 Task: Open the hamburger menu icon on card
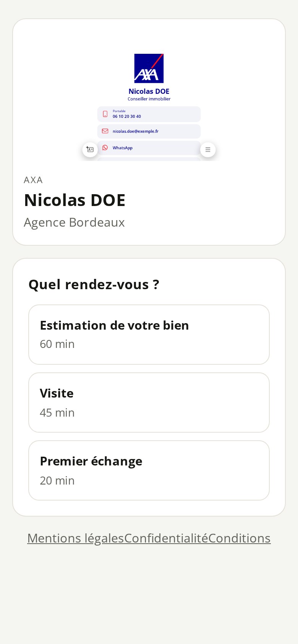click(208, 150)
